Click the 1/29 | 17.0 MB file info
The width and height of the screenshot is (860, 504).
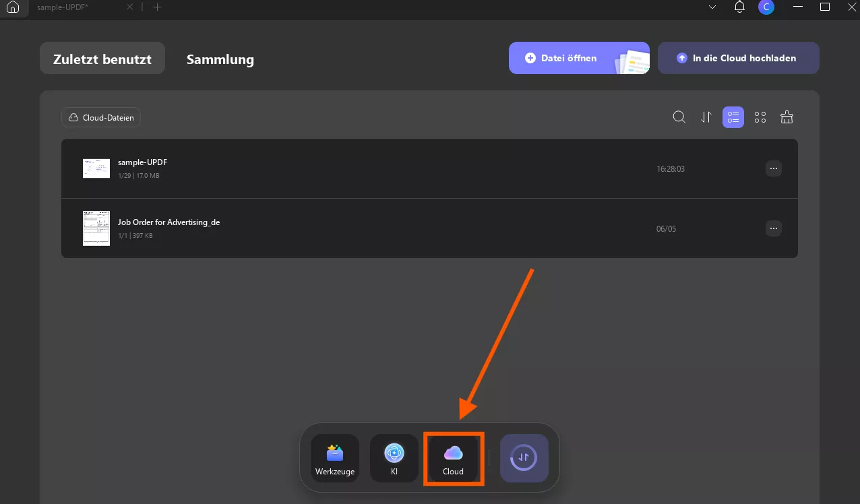[139, 176]
